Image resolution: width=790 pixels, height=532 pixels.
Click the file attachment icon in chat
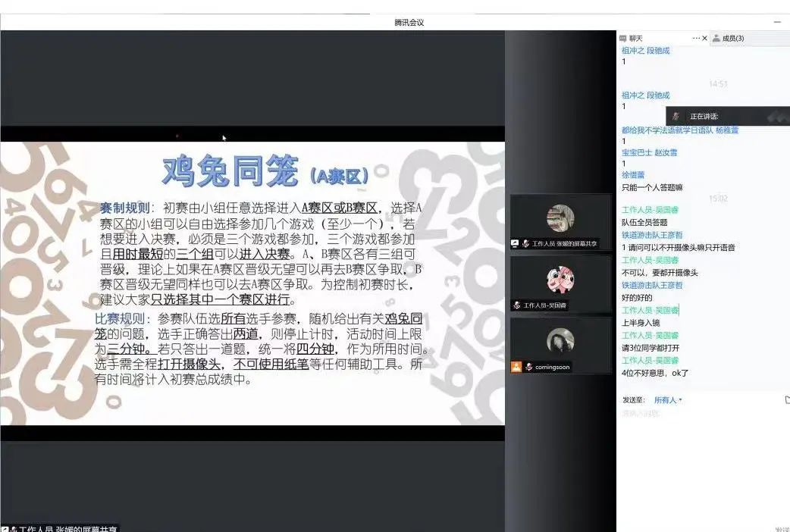pos(786,399)
